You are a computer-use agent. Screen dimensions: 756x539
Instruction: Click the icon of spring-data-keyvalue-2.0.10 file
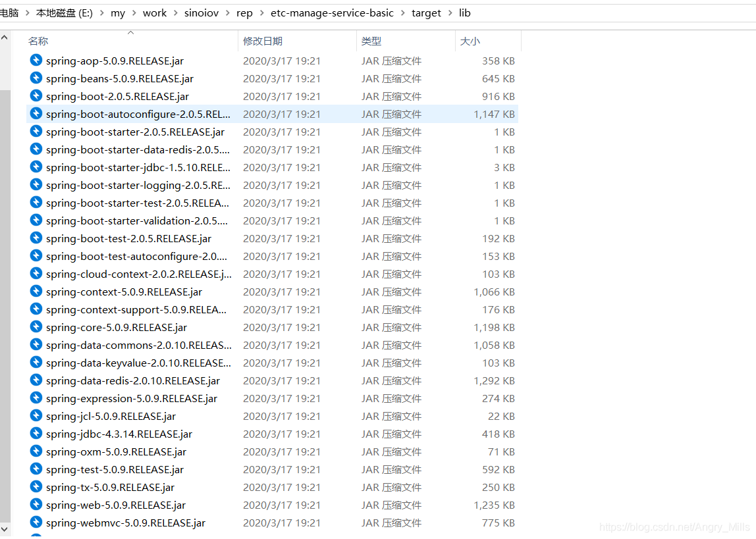pos(36,362)
